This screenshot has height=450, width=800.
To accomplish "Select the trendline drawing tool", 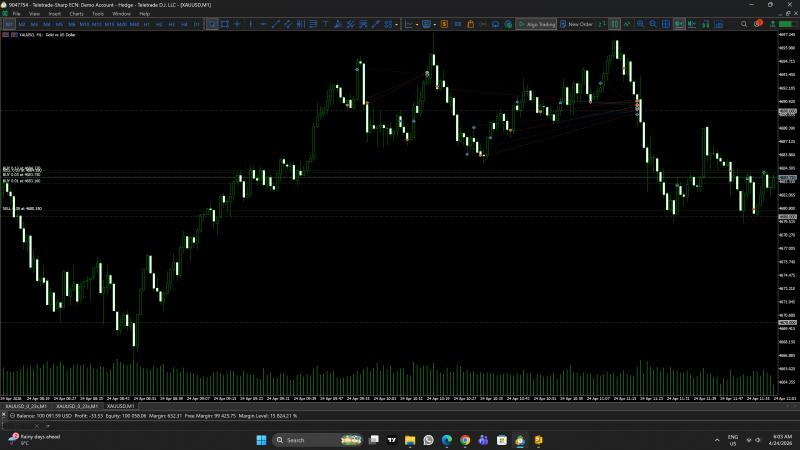I will (x=276, y=24).
